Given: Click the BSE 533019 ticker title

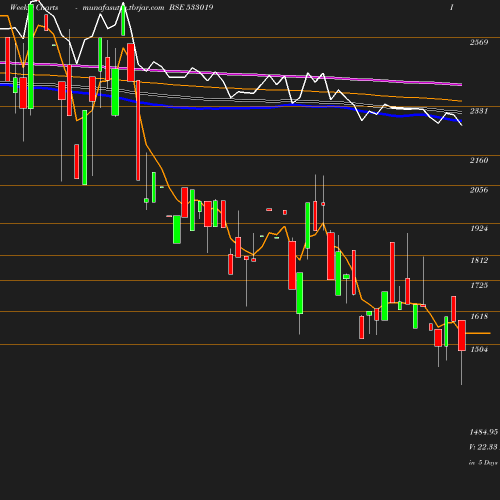Looking at the screenshot, I should 191,7.
